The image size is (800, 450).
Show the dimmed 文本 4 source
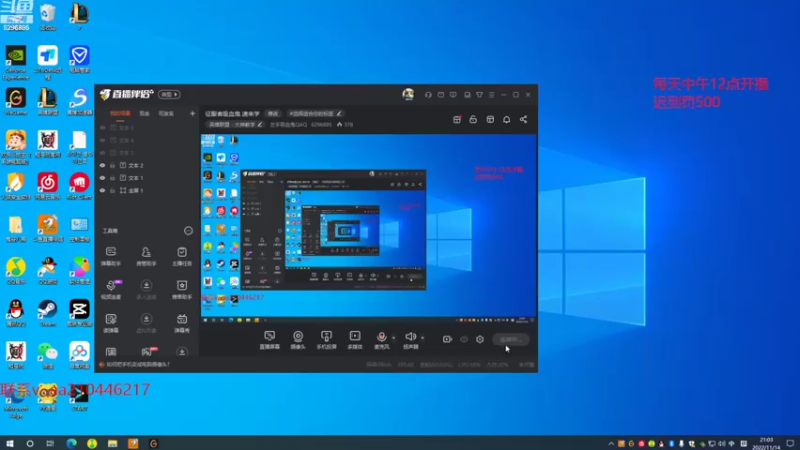coord(103,140)
